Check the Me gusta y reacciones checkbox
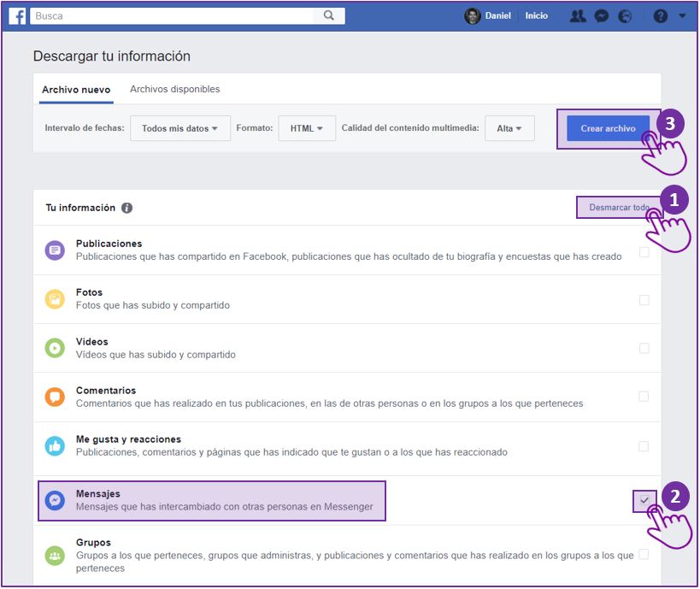700x589 pixels. [x=644, y=446]
